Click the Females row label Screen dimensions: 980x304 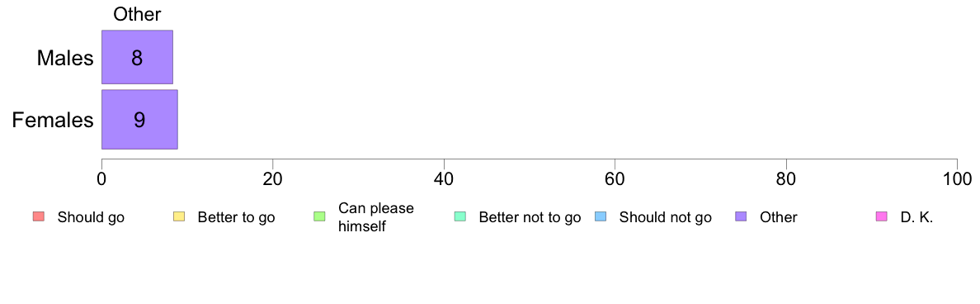pos(53,120)
